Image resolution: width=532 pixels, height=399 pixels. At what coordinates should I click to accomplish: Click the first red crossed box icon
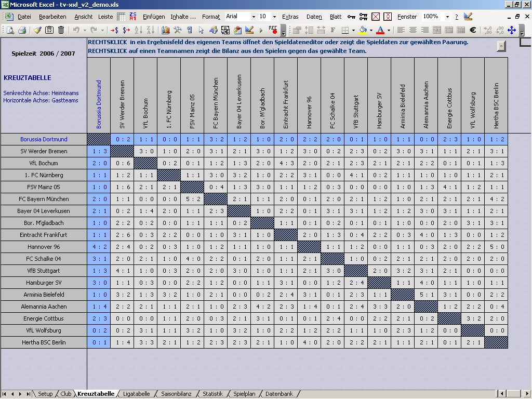[x=376, y=17]
